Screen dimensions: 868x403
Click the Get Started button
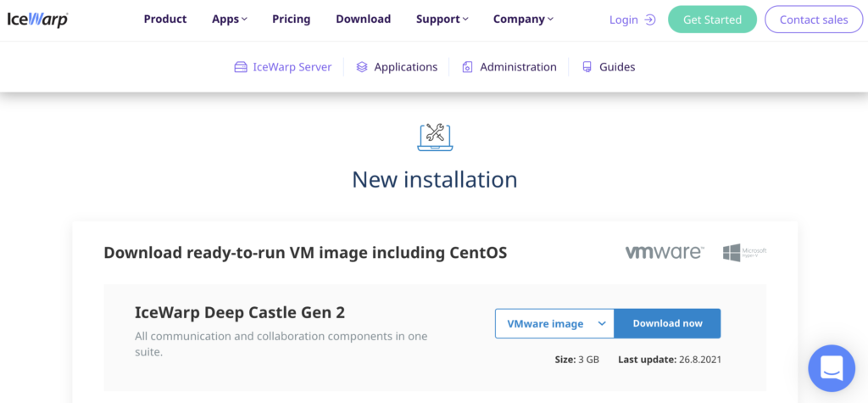point(712,20)
